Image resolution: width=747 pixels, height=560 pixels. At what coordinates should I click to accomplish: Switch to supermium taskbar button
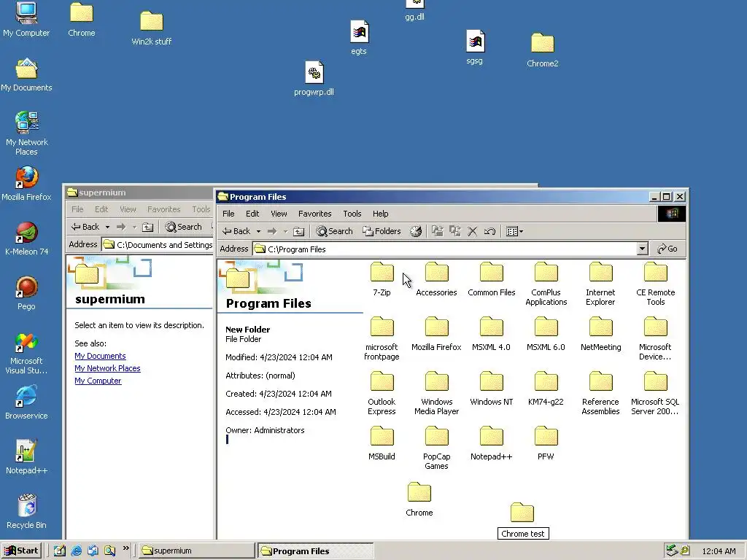click(x=197, y=551)
